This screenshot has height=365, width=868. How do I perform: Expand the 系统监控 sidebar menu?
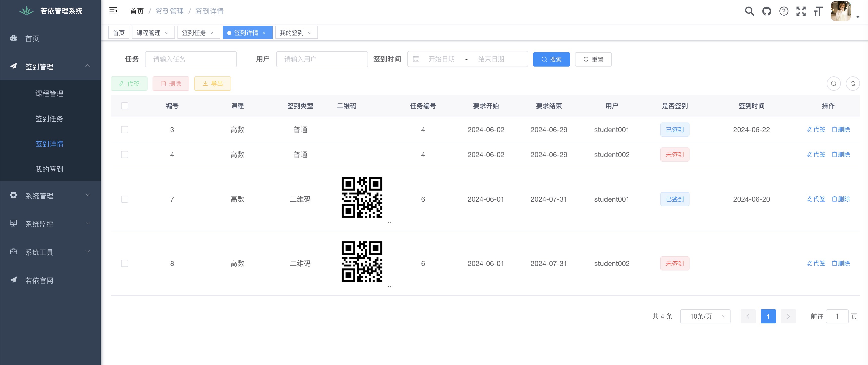coord(50,224)
